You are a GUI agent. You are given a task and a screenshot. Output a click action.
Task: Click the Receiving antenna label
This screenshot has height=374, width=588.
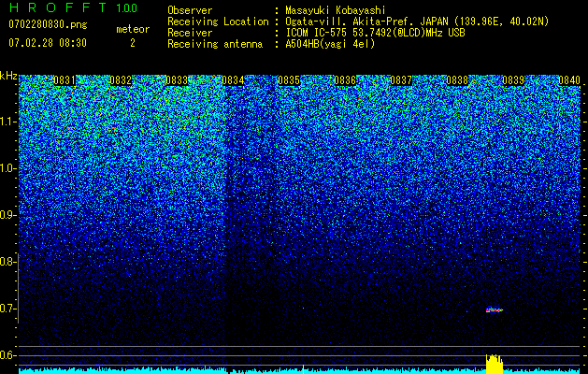[x=215, y=44]
